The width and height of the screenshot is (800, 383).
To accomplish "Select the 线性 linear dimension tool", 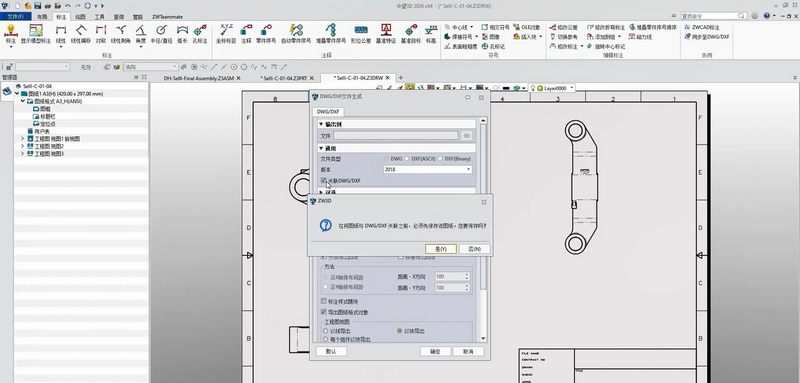I will 61,34.
